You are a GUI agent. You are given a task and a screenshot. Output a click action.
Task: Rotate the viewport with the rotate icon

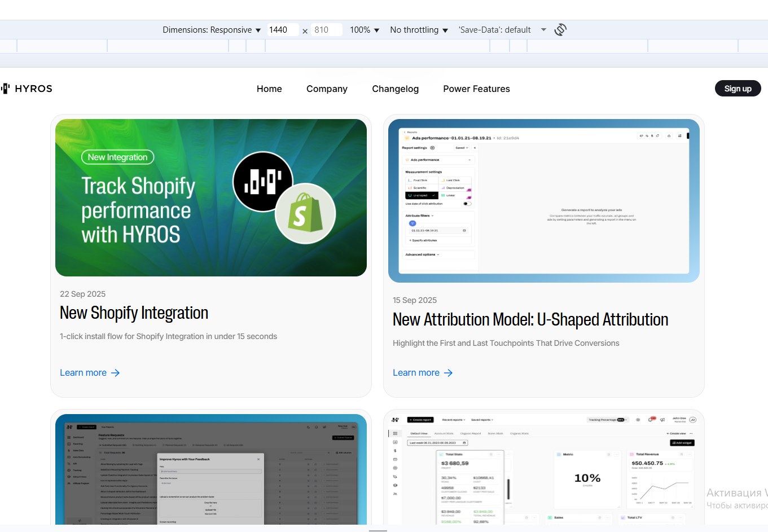(560, 30)
